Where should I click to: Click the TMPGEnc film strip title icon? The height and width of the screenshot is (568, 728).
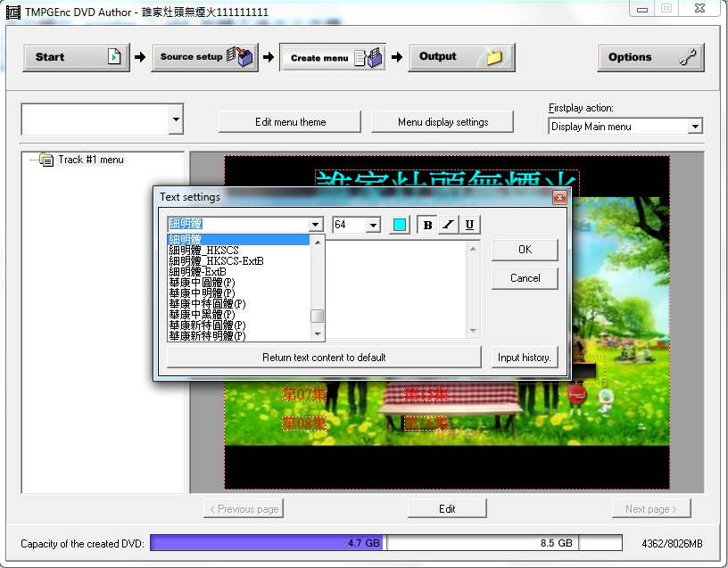pos(13,12)
